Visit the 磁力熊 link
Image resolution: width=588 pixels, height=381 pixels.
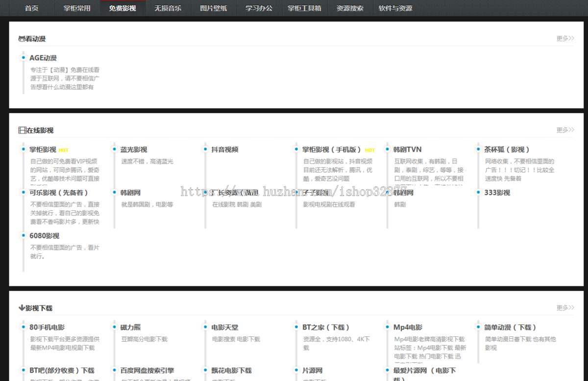tap(130, 327)
